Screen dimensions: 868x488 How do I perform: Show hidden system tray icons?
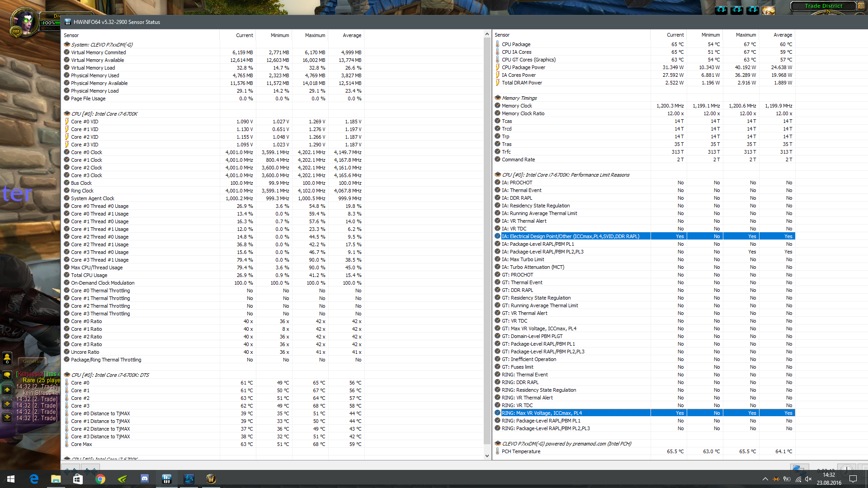pos(765,479)
